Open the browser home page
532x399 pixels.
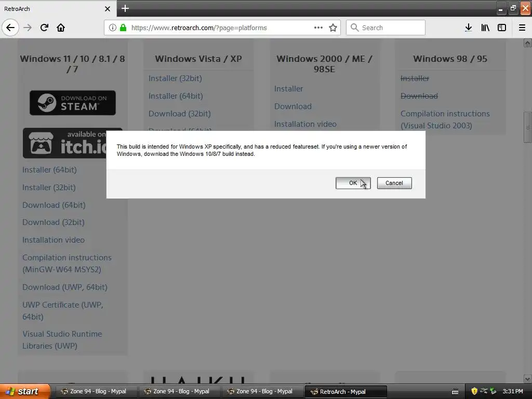[x=61, y=28]
